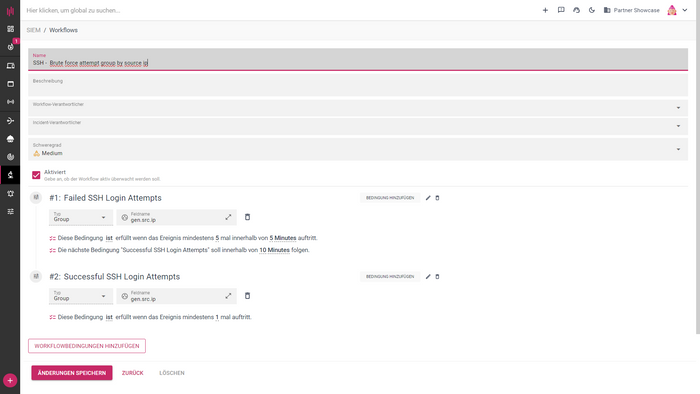Click the '10 Minutes' follow-up interval value
700x394 pixels.
tap(274, 250)
